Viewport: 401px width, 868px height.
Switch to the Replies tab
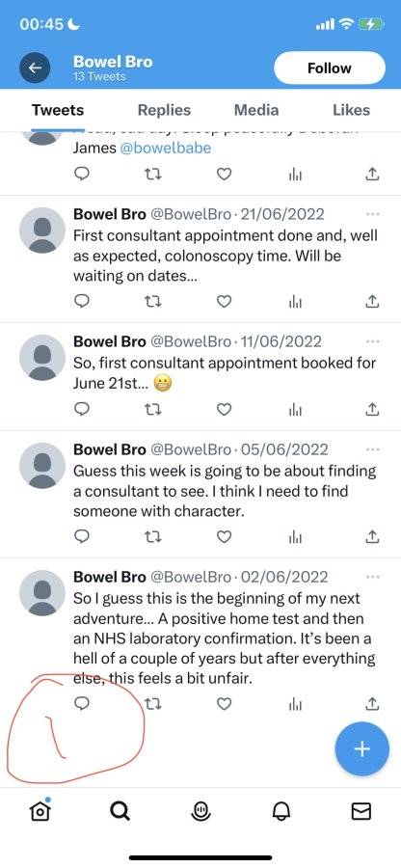(164, 110)
